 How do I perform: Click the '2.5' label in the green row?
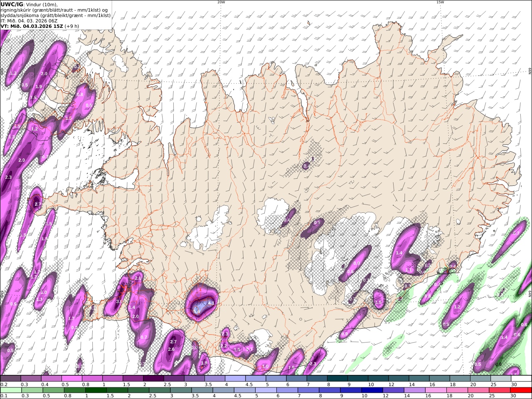coord(153,396)
